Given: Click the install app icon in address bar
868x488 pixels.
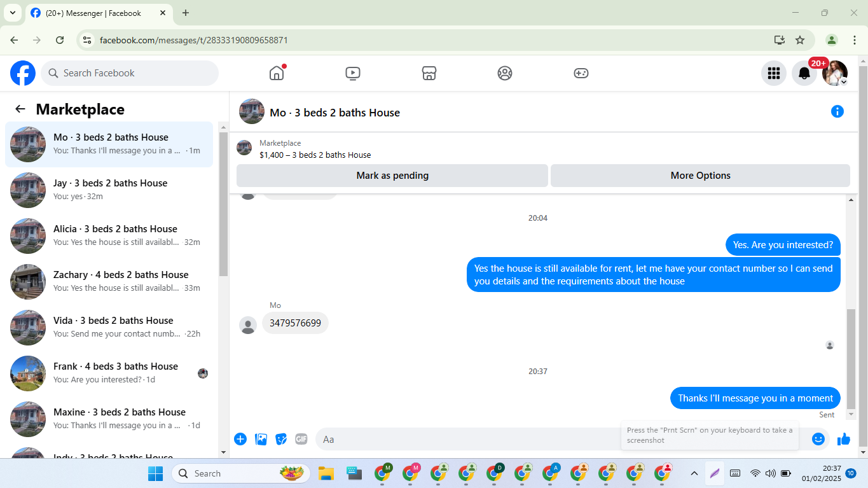Looking at the screenshot, I should [x=780, y=40].
